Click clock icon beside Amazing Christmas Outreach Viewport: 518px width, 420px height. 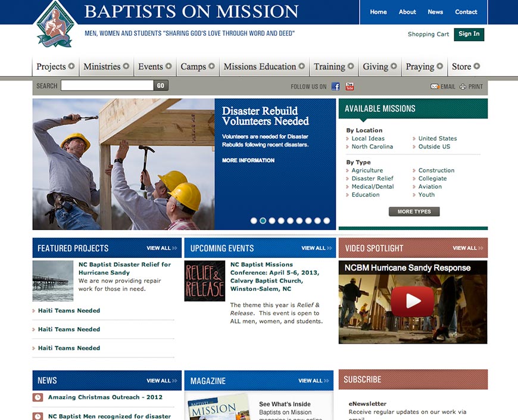(x=38, y=397)
